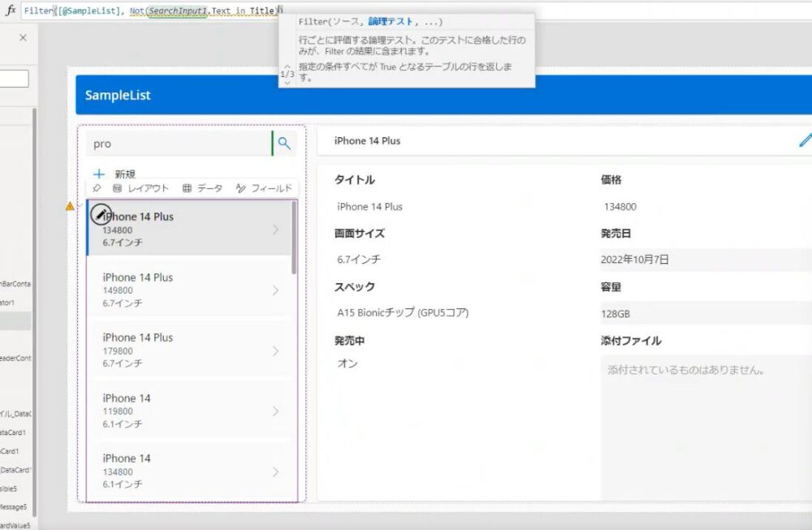The image size is (812, 530).
Task: Open the データ tab
Action: pos(202,188)
